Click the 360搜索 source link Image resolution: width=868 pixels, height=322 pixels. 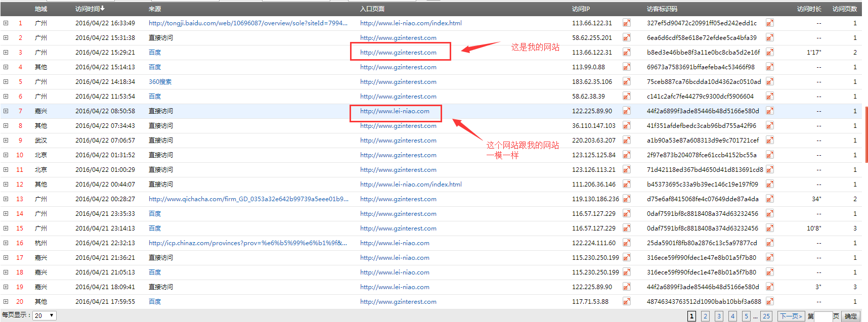160,81
